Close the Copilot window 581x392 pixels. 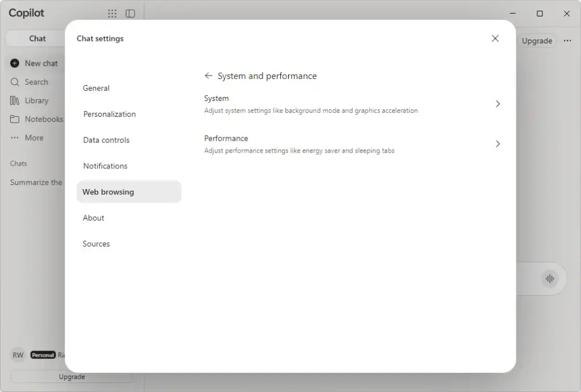pos(567,14)
